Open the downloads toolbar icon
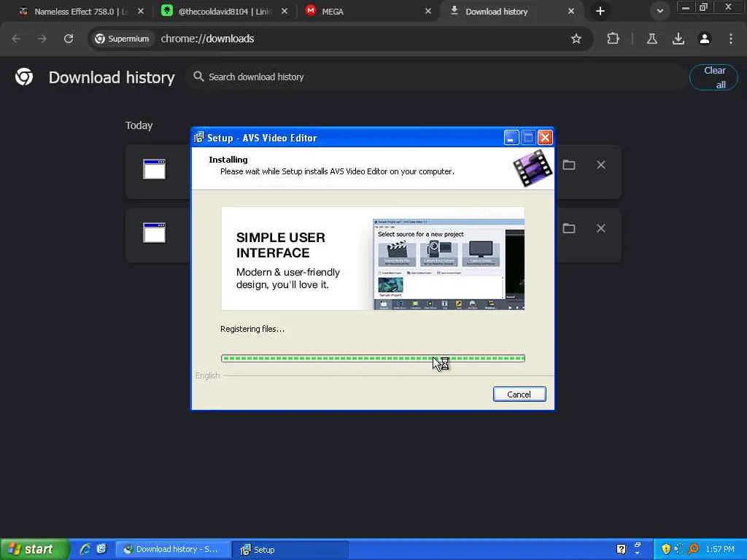Screen dimensions: 747x560 coord(678,39)
